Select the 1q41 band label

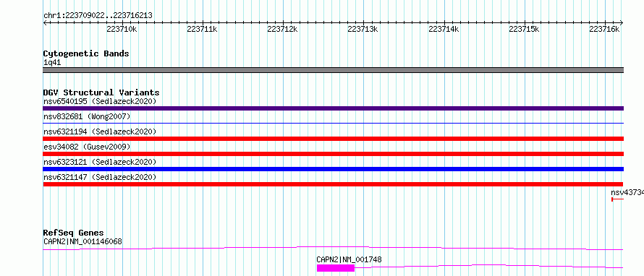pos(52,63)
